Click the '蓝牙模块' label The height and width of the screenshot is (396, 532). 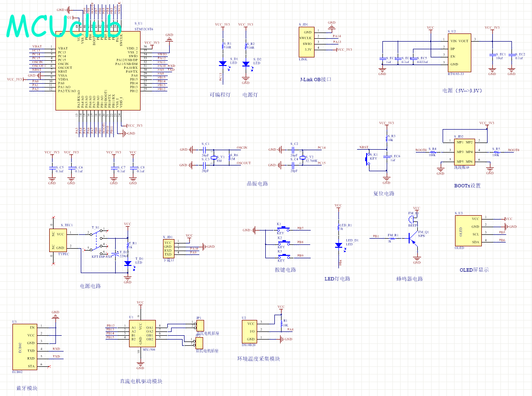pyautogui.click(x=27, y=388)
